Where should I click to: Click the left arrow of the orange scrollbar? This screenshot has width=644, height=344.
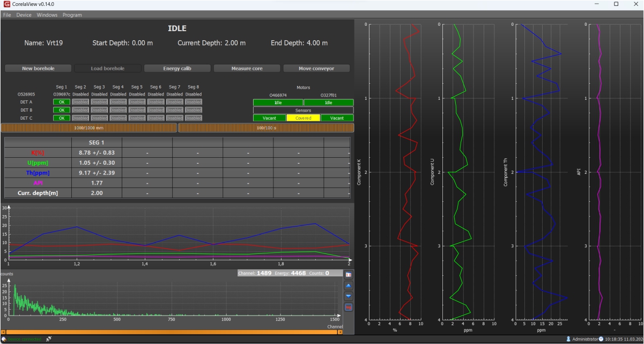[x=3, y=332]
